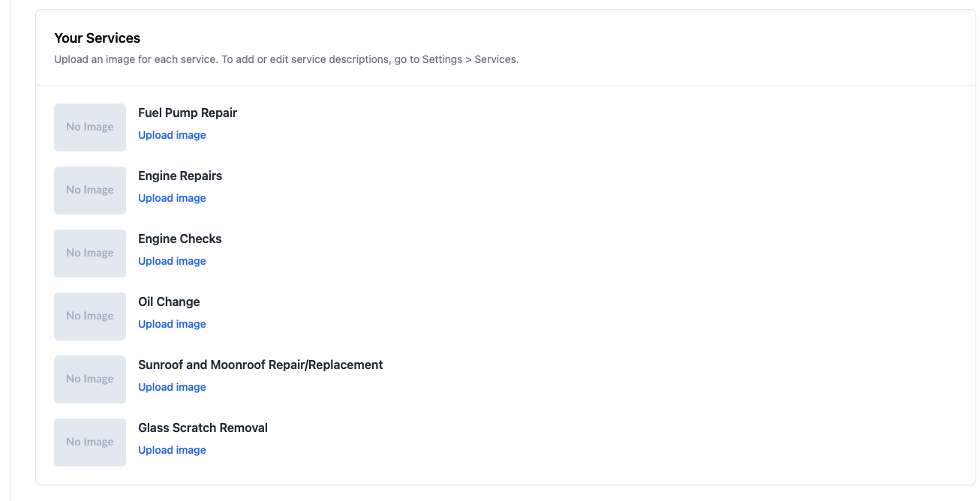Upload an image for Oil Change

(x=172, y=324)
